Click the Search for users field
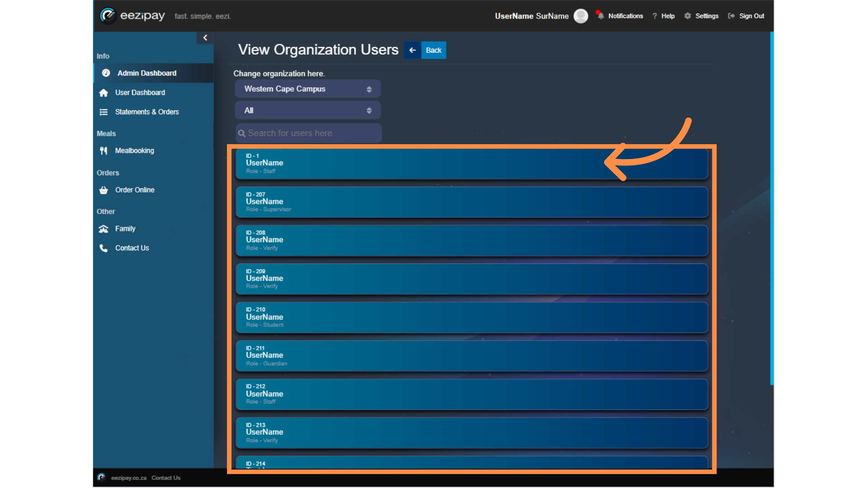The height and width of the screenshot is (488, 868). 309,133
